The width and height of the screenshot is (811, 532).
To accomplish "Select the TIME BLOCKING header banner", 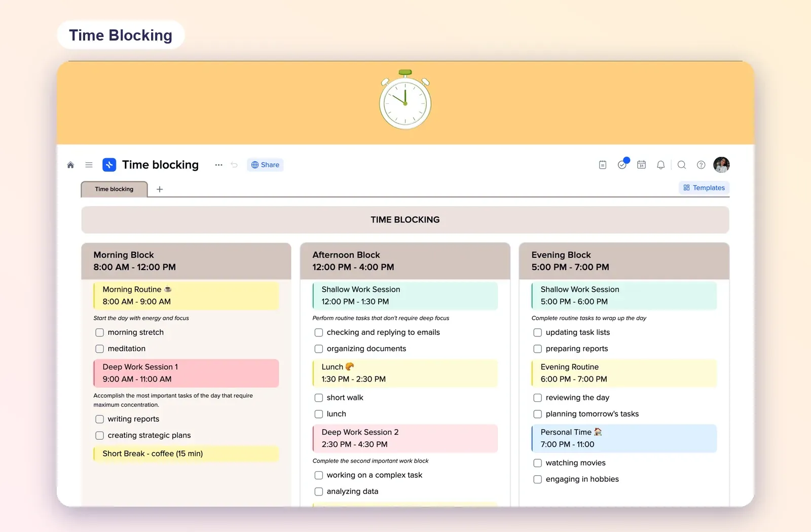I will tap(405, 219).
